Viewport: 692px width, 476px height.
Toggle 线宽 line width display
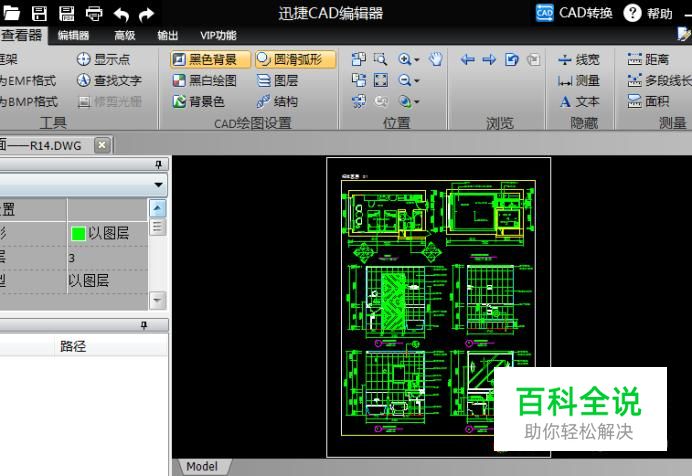click(x=579, y=59)
